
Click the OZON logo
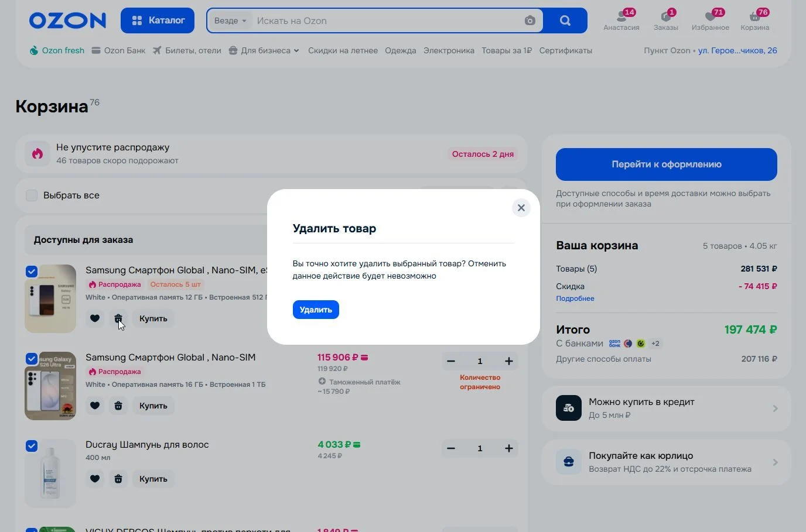(67, 20)
